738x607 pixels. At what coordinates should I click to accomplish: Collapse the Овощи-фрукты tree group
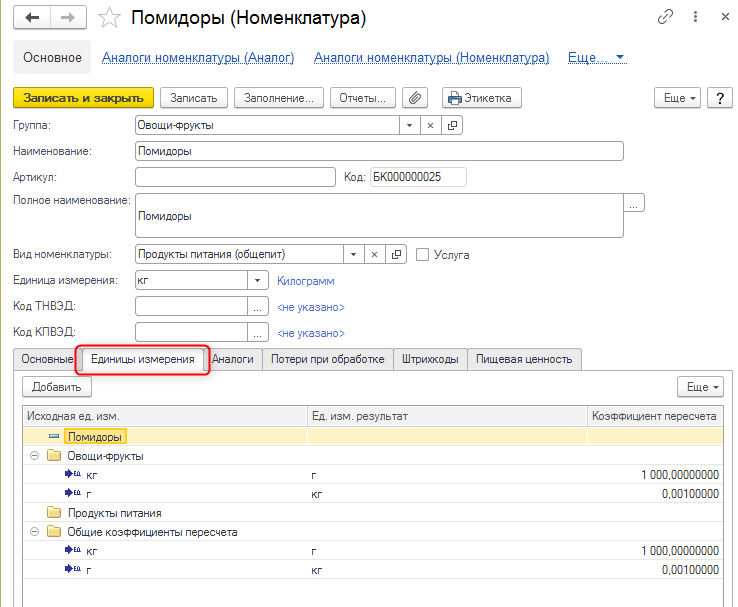(35, 456)
